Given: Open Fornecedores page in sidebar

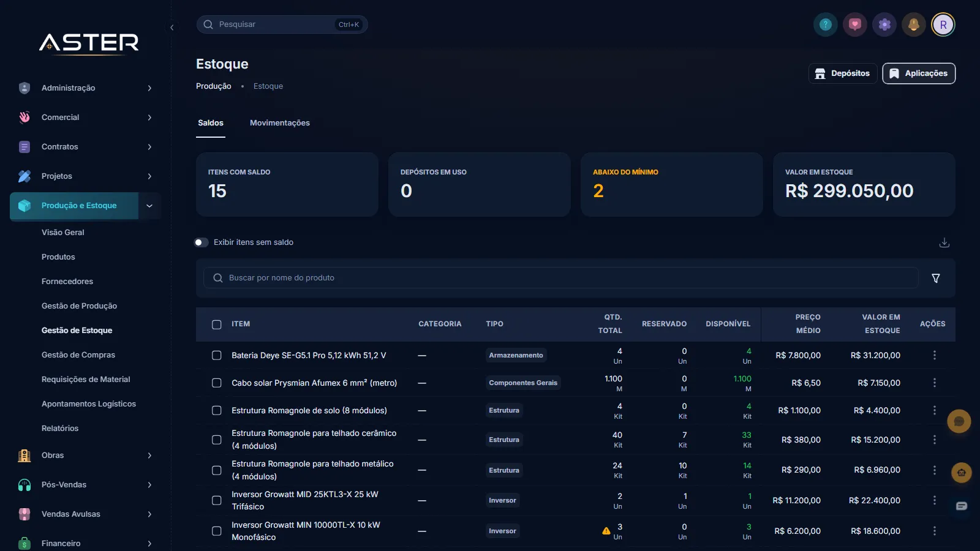Looking at the screenshot, I should click(67, 282).
